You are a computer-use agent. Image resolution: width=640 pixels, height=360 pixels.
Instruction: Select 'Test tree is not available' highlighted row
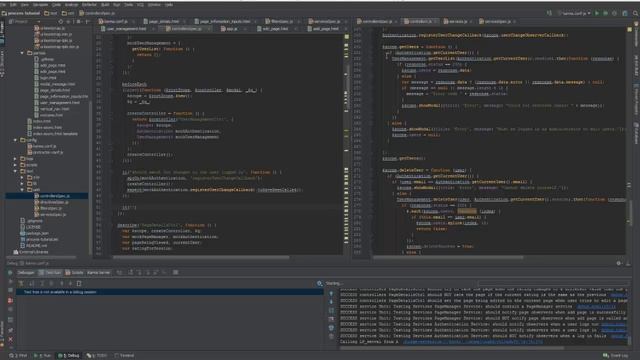(x=169, y=292)
